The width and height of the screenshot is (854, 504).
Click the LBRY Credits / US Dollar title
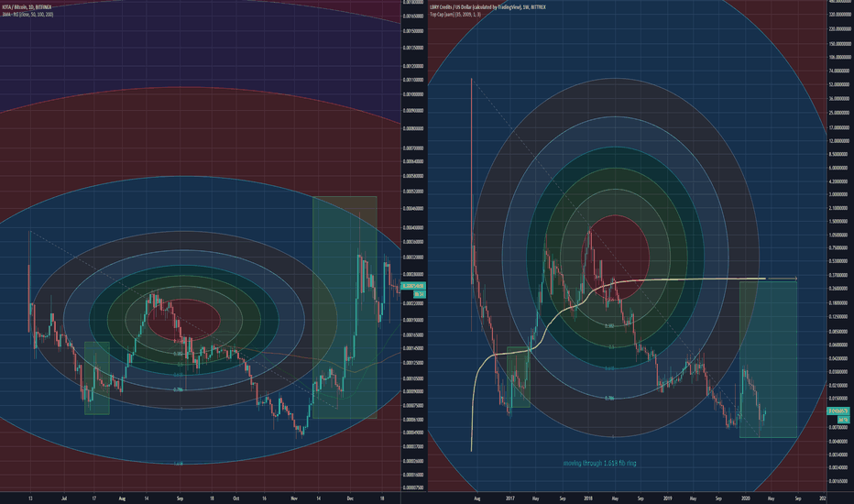487,7
